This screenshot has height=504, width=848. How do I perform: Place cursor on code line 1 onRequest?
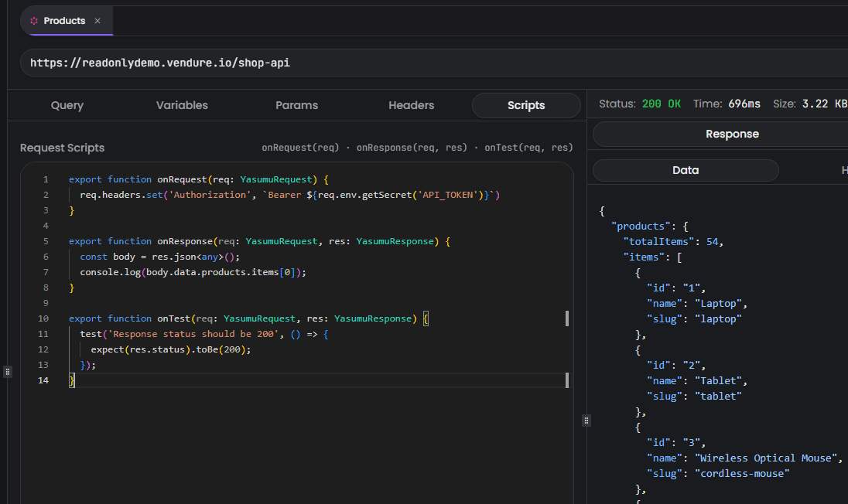click(199, 179)
